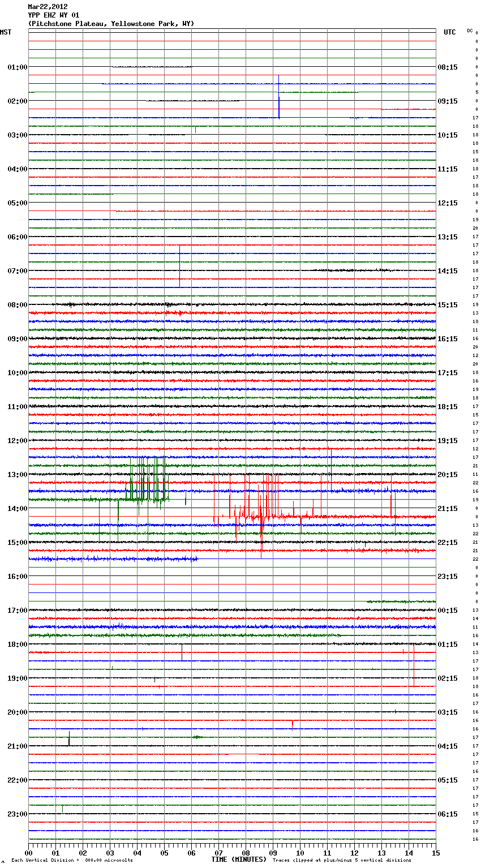Click the 06:15 UTC time label
This screenshot has width=481, height=868.
(x=448, y=814)
